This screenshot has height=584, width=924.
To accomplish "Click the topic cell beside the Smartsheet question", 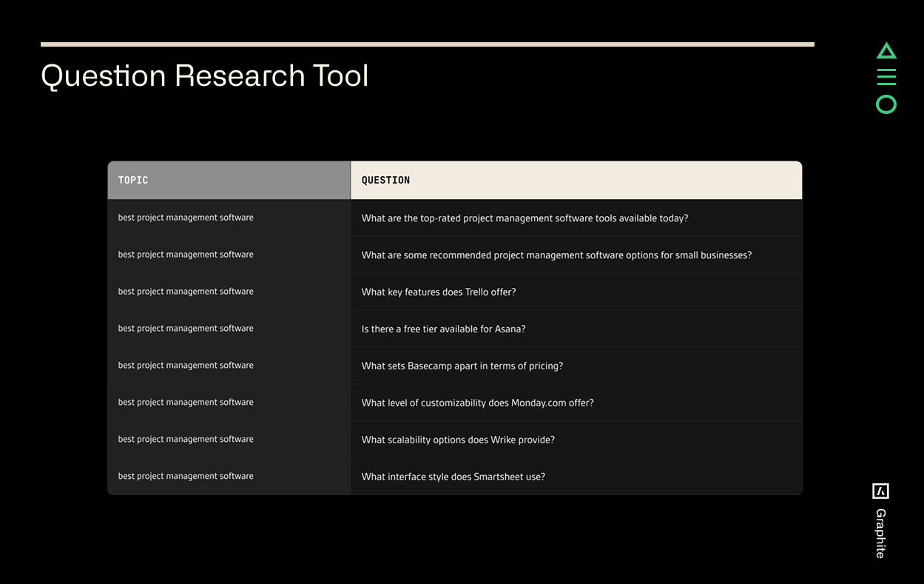I will click(229, 477).
